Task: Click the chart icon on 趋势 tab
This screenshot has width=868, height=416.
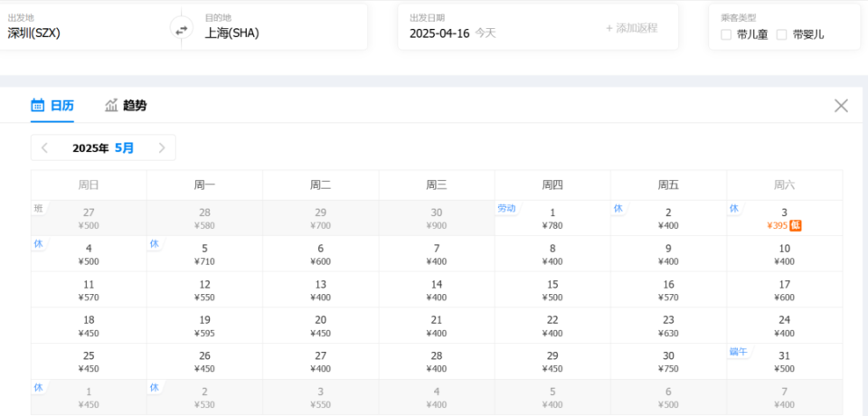Action: pos(111,105)
